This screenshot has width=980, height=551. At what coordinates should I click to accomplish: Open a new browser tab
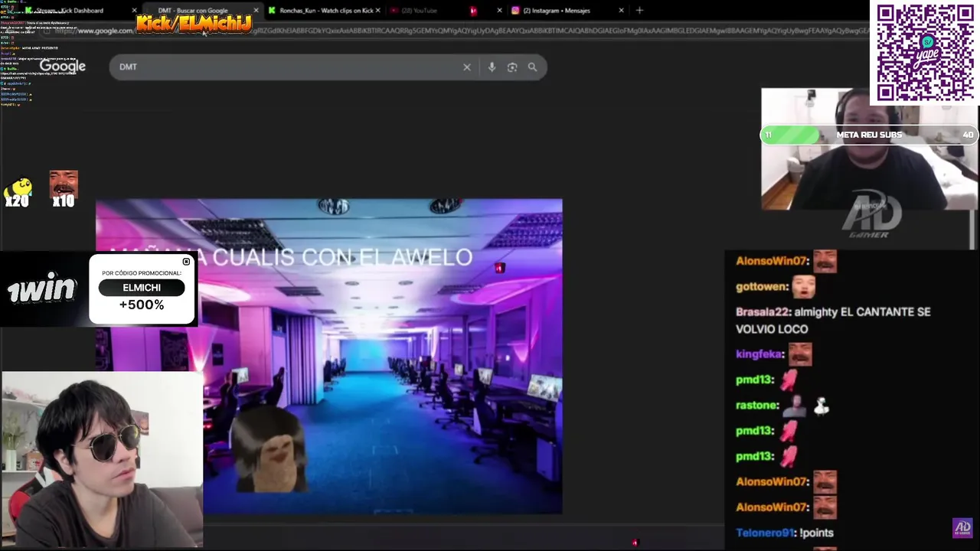click(x=639, y=11)
